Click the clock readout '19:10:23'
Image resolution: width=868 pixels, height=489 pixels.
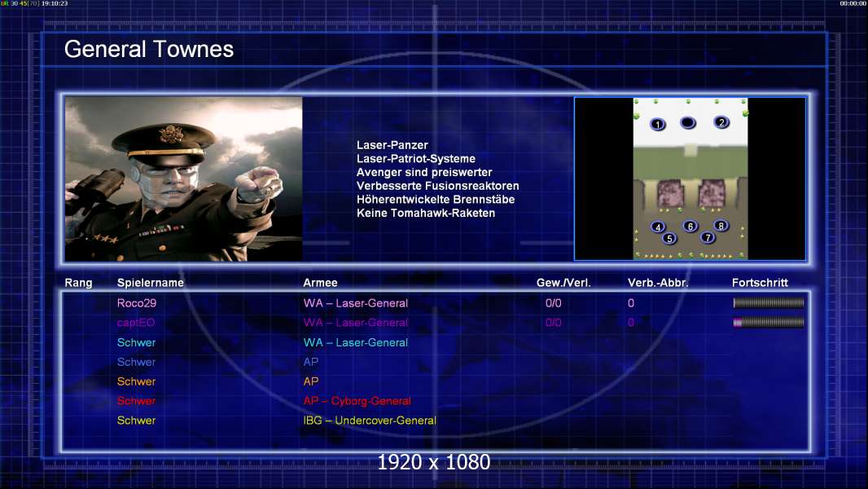click(55, 3)
